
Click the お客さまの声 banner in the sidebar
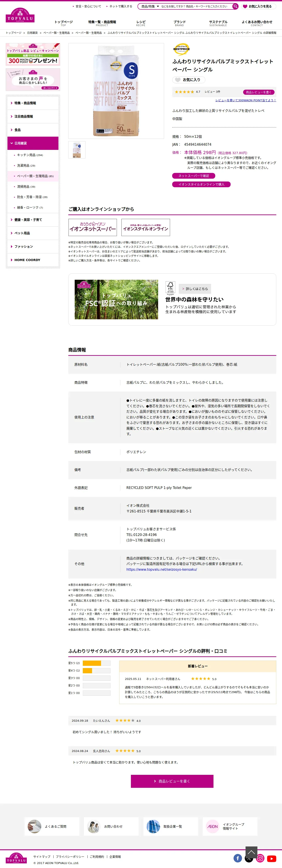(33, 80)
